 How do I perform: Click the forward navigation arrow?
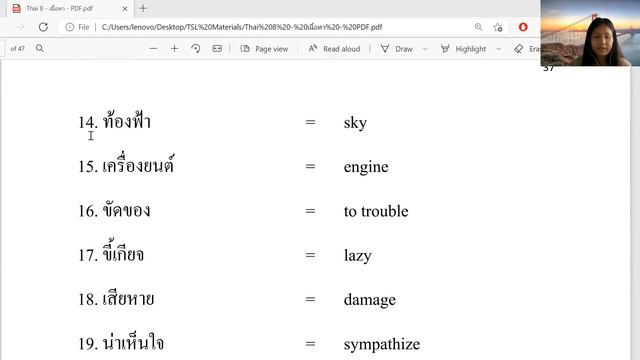20,27
